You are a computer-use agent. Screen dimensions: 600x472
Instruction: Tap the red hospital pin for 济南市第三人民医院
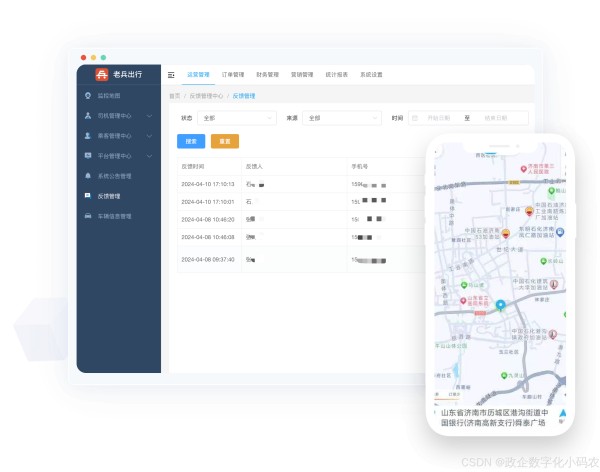click(x=523, y=169)
